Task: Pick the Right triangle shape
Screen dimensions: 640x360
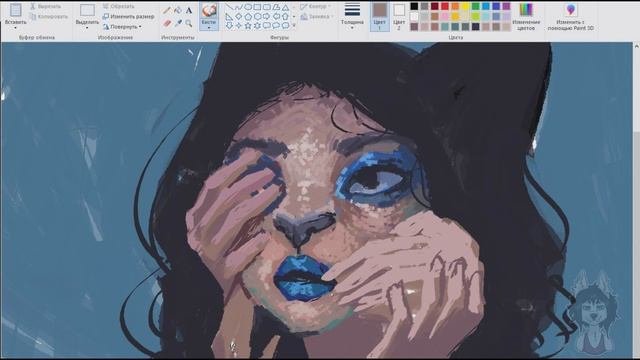Action: (x=229, y=17)
